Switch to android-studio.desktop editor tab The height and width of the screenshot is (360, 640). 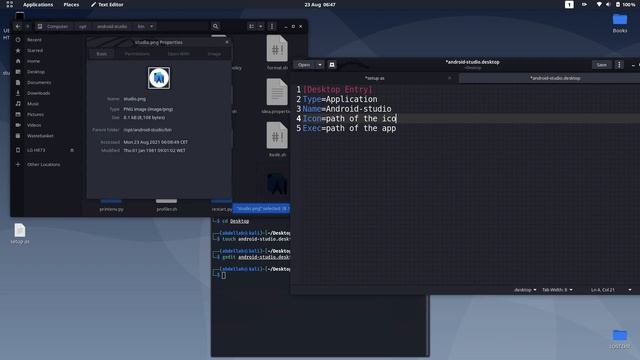(x=555, y=78)
